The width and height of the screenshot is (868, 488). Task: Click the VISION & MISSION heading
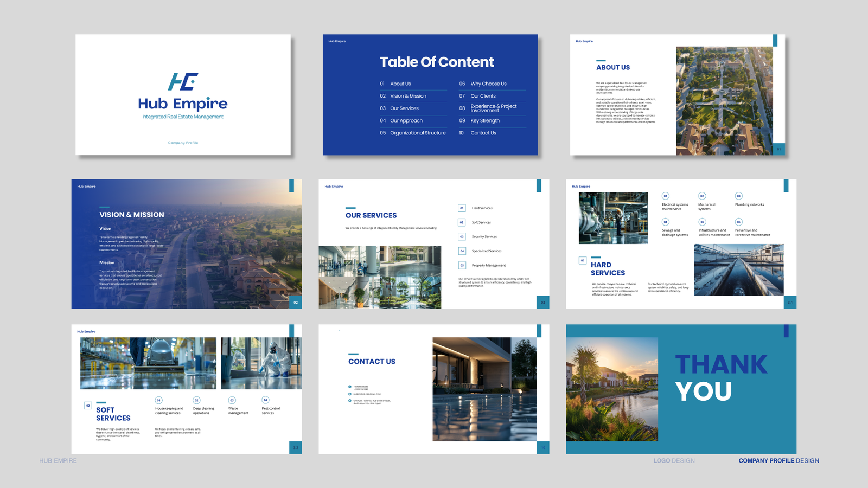[132, 215]
